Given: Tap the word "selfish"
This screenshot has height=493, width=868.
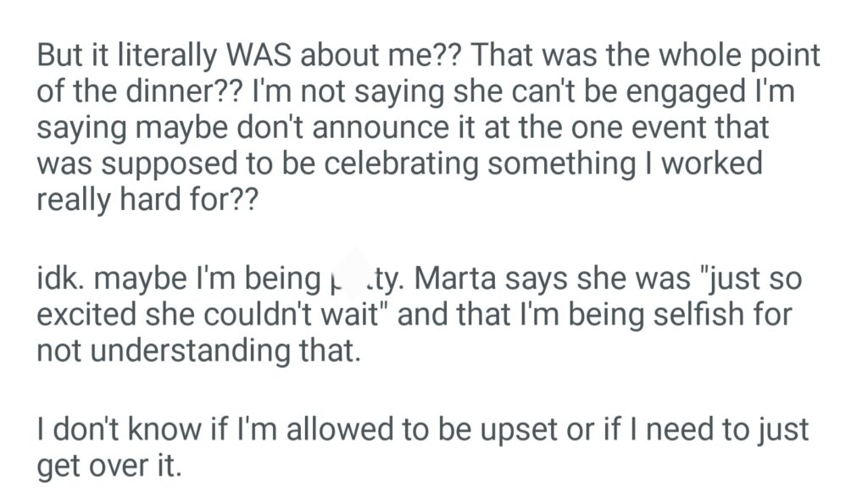Looking at the screenshot, I should [687, 313].
